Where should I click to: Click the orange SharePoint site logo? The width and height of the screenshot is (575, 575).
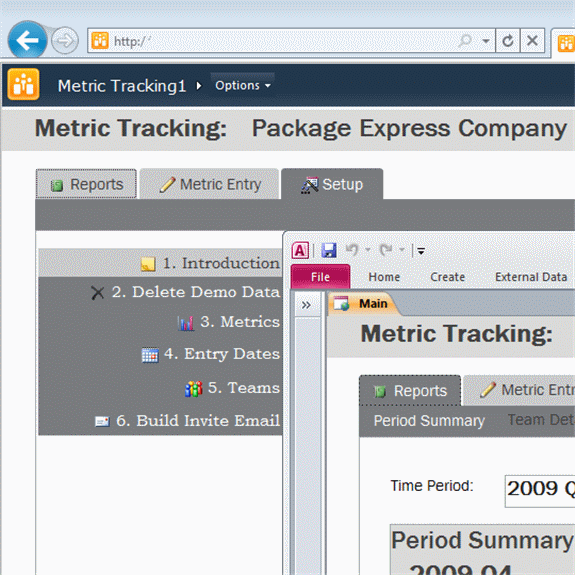point(23,84)
